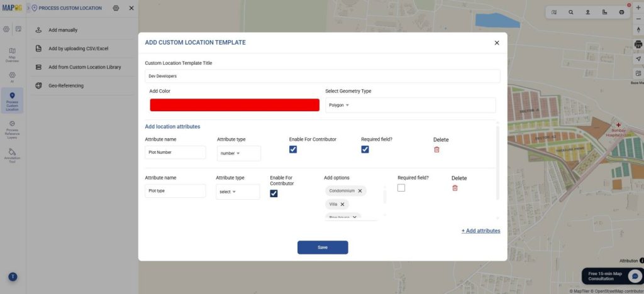This screenshot has height=294, width=644.
Task: Open the red Add Color swatch
Action: pos(235,105)
